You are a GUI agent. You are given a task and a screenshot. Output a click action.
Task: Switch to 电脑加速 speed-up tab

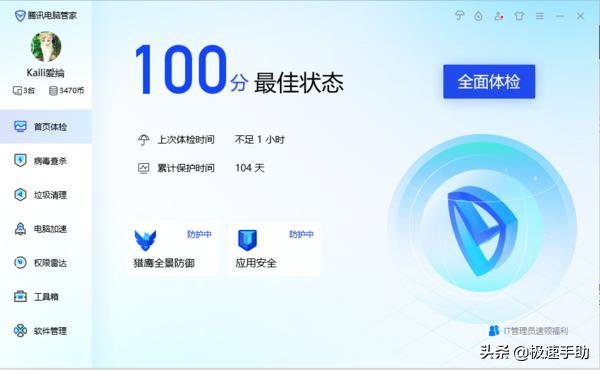(x=46, y=229)
